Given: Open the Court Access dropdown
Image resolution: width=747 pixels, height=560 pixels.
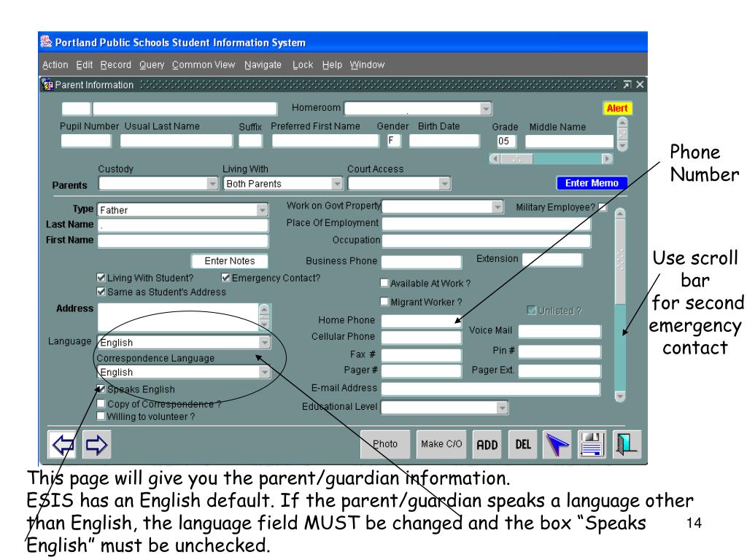Looking at the screenshot, I should [x=444, y=184].
